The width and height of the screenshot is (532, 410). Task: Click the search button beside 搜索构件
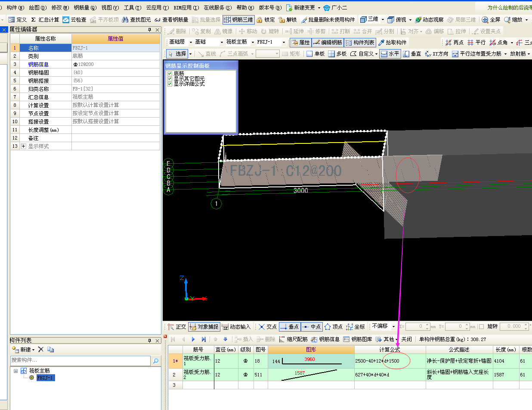[156, 360]
